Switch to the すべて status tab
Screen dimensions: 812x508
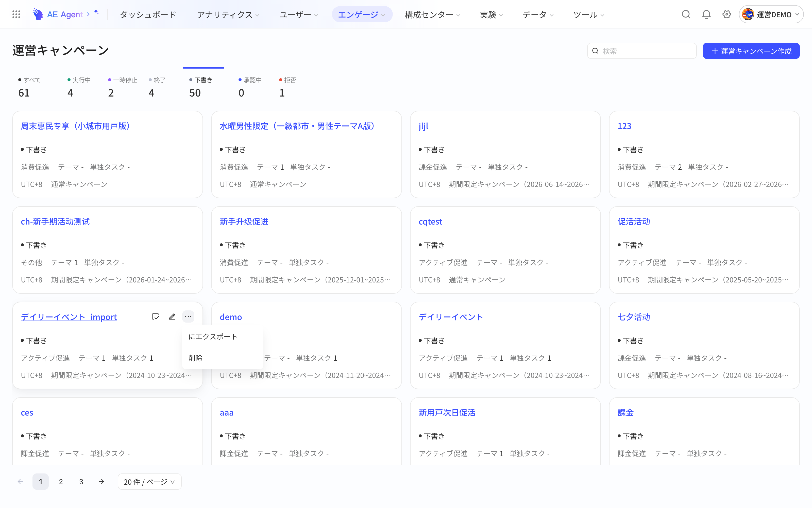(29, 87)
